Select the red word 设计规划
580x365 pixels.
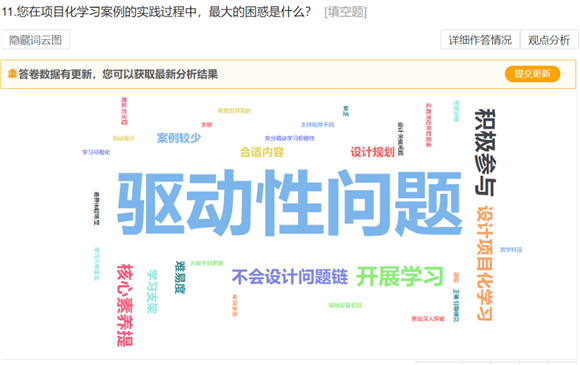[x=372, y=152]
